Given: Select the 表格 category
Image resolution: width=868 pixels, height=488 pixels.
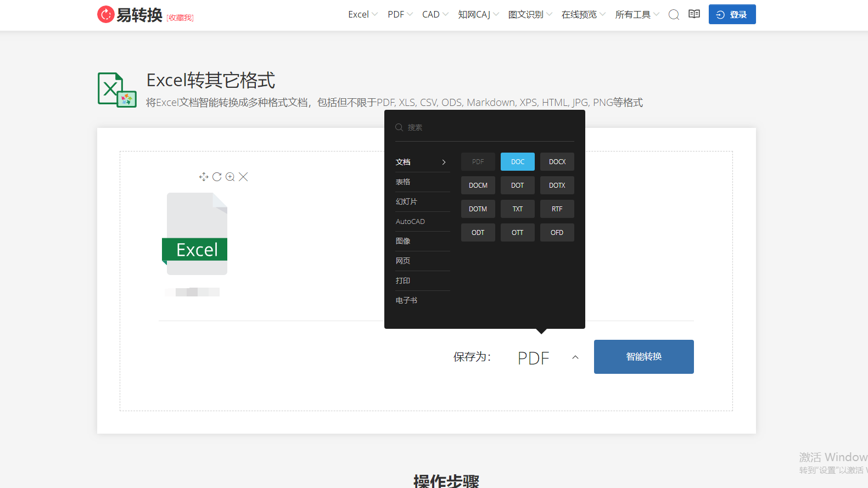Looking at the screenshot, I should tap(423, 182).
